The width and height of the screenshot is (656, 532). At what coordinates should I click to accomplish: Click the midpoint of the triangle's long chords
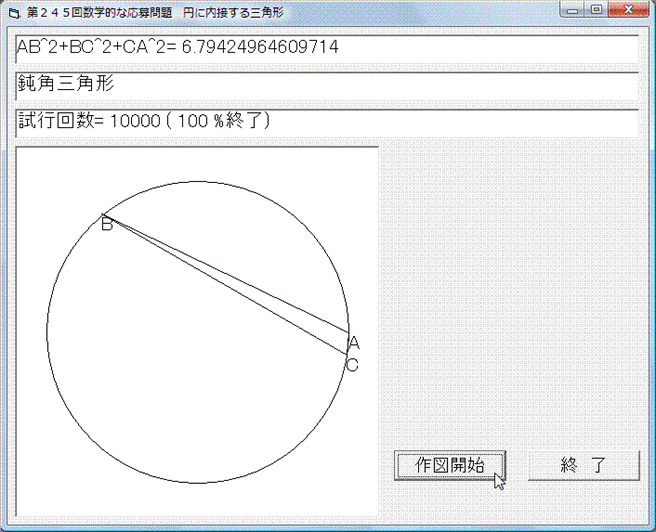point(225,278)
